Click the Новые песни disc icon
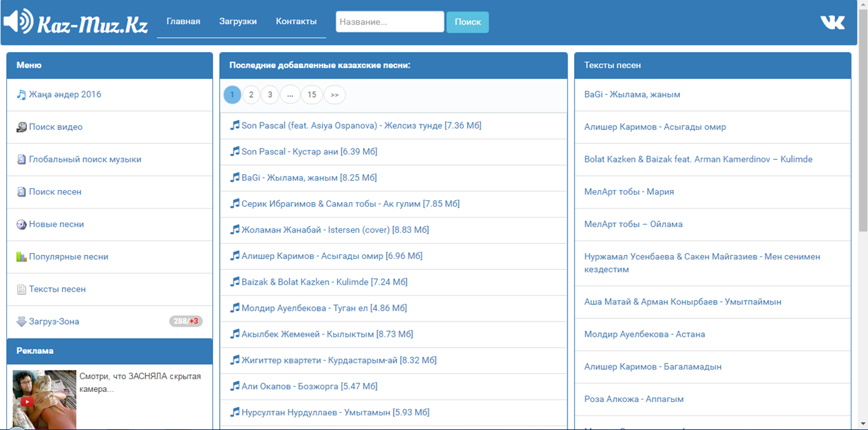The width and height of the screenshot is (868, 430). [x=22, y=225]
